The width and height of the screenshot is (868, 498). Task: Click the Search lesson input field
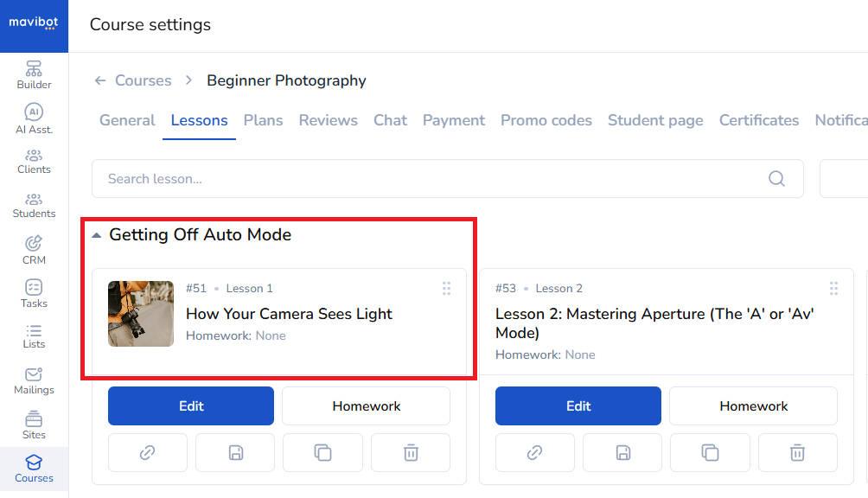coord(432,179)
